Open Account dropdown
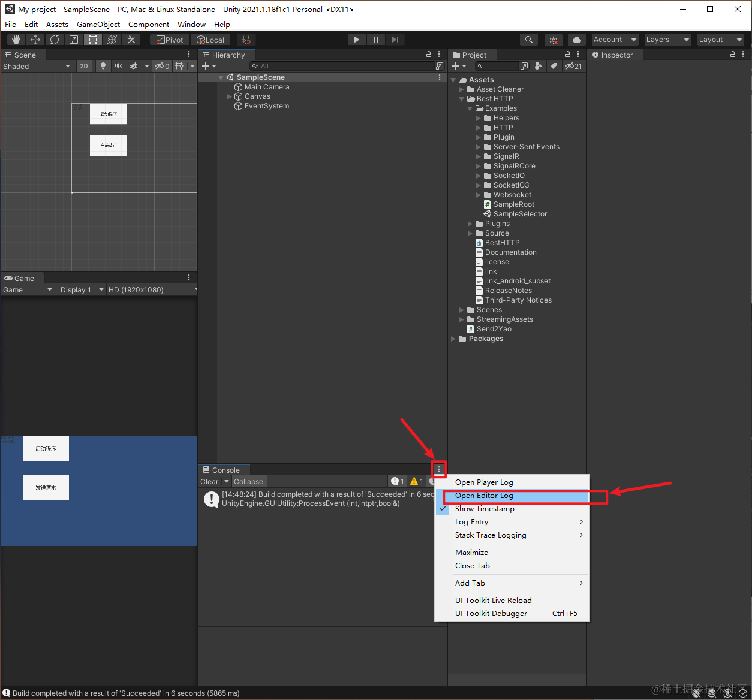The height and width of the screenshot is (700, 752). [615, 40]
